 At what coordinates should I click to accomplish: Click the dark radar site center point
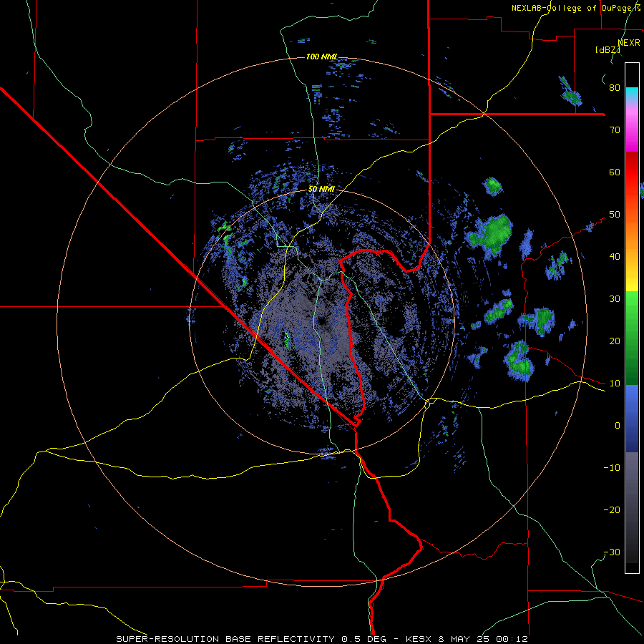[321, 321]
